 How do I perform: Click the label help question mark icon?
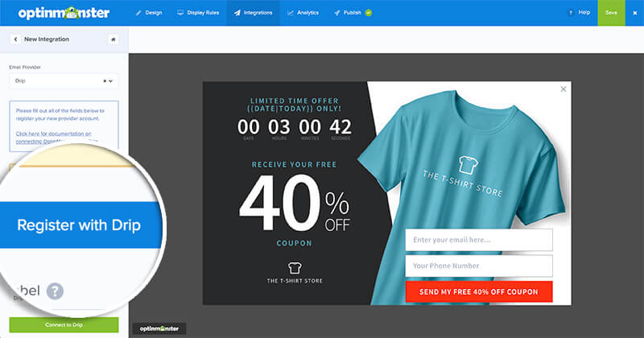point(55,291)
